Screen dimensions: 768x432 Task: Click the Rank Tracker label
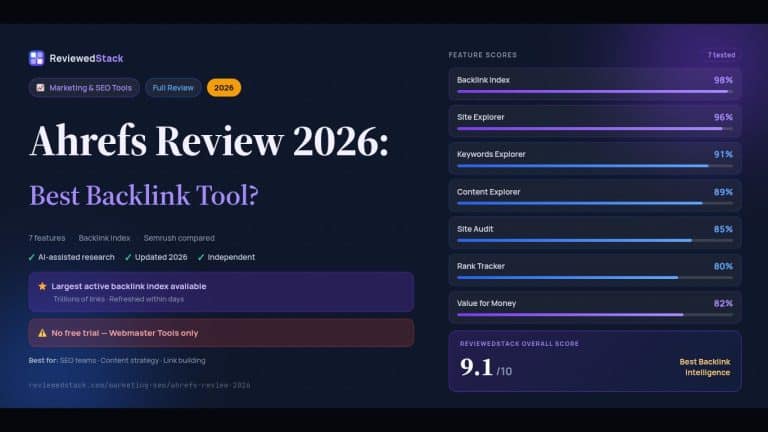pyautogui.click(x=480, y=266)
